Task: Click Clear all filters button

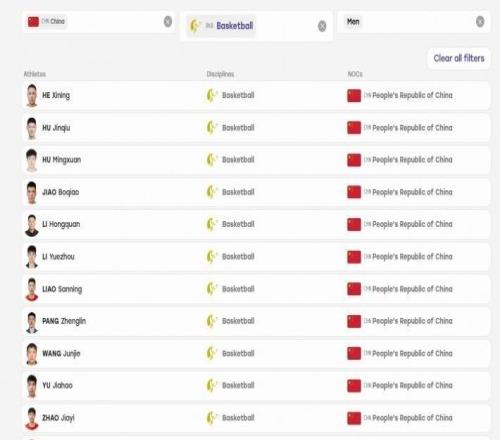Action: click(x=459, y=58)
